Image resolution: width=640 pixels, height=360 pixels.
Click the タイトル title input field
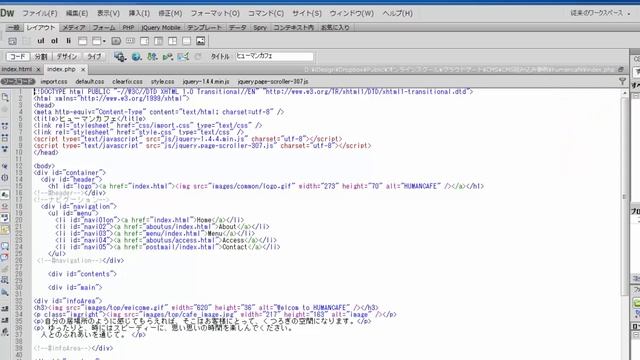point(274,56)
